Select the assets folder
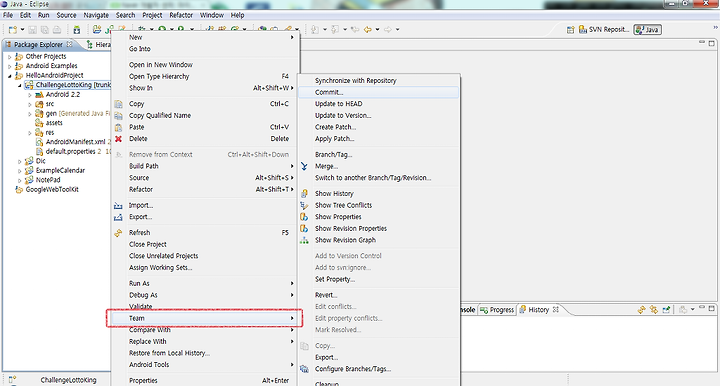Screen dimensions: 720x386 [54, 123]
